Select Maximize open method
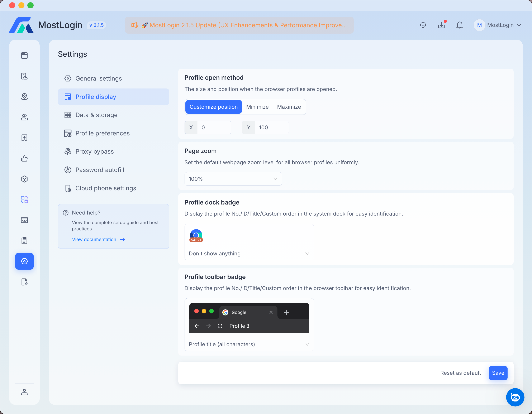 tap(289, 107)
